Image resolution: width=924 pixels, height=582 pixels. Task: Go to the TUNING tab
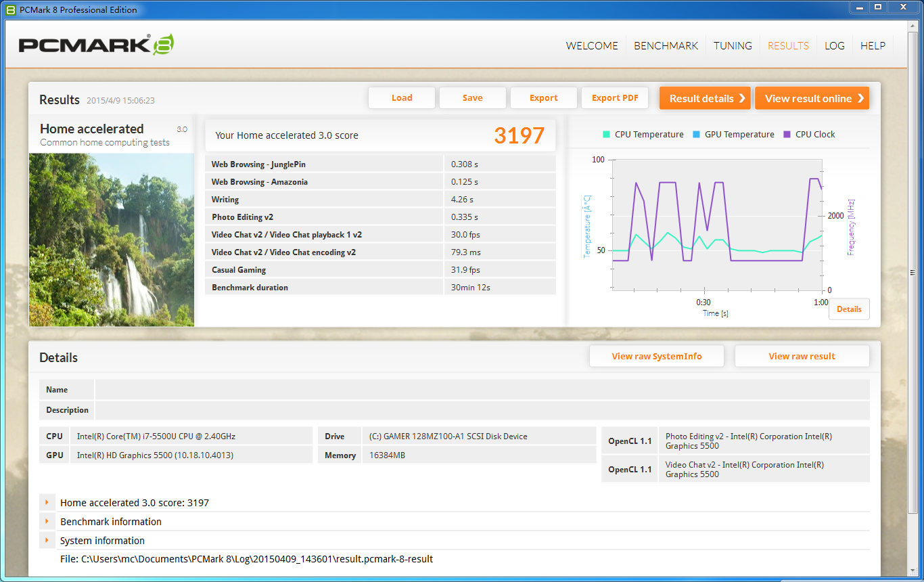coord(733,45)
